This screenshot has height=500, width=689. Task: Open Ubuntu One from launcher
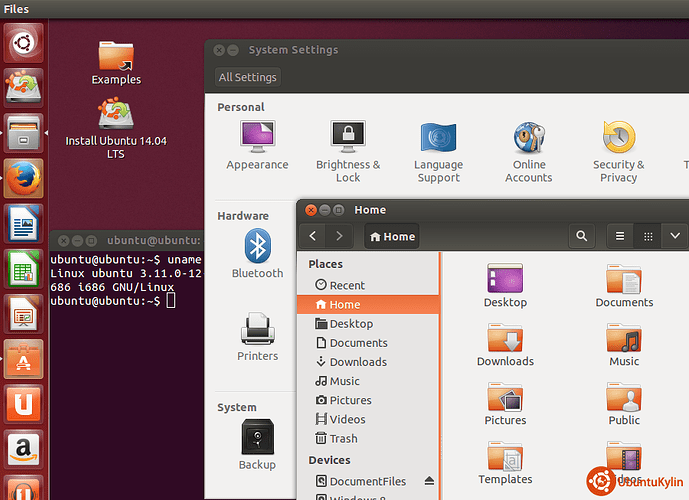pyautogui.click(x=23, y=405)
